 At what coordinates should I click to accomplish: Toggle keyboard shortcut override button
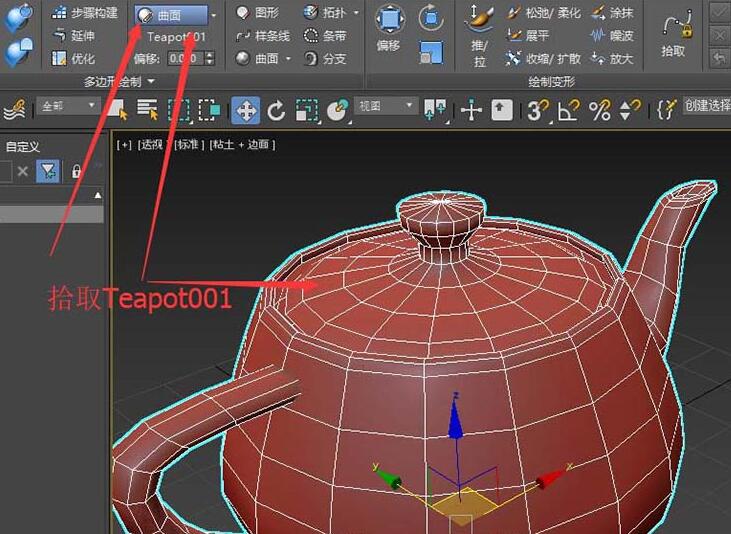tap(502, 111)
